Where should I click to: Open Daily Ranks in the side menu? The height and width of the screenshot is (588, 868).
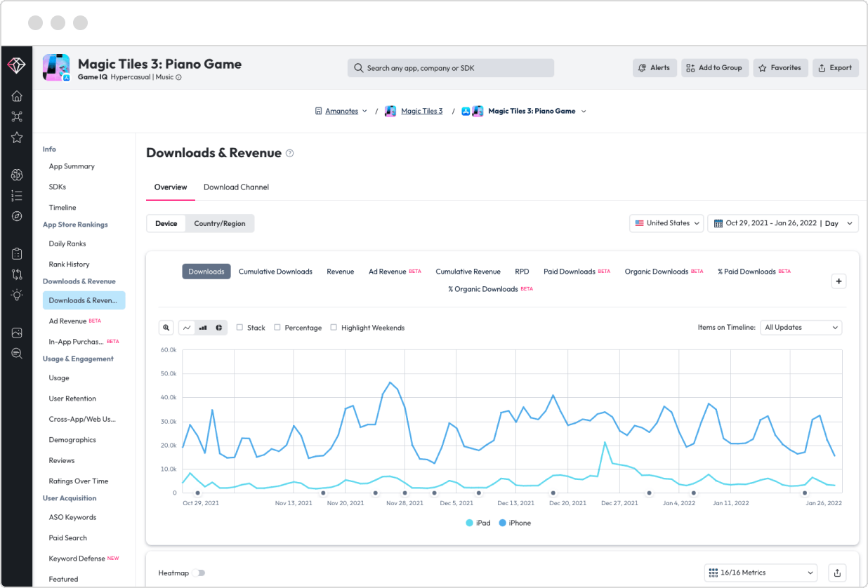(x=67, y=244)
